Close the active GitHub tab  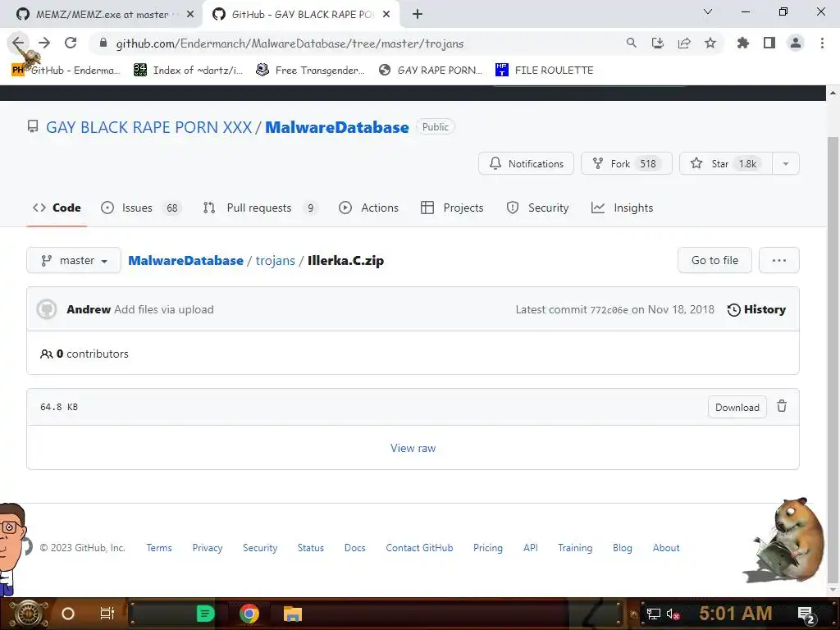pos(386,15)
